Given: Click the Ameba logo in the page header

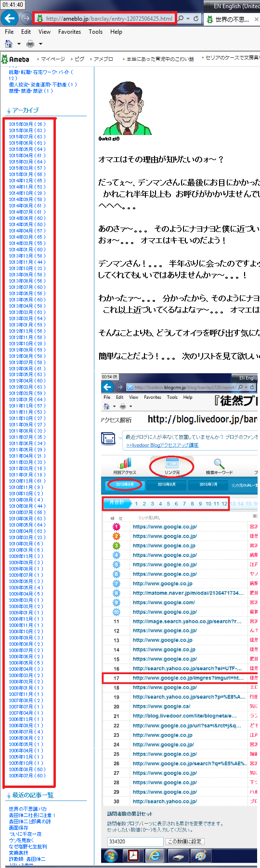Looking at the screenshot, I should click(15, 59).
